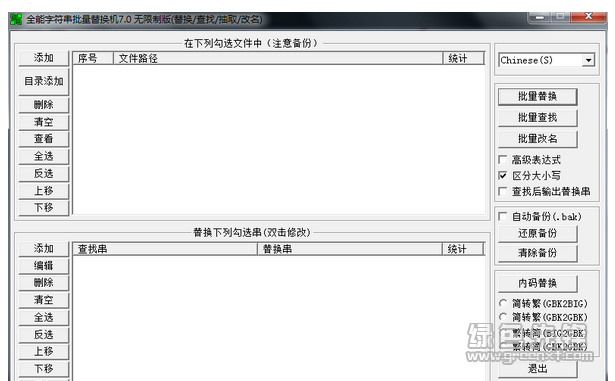615x381 pixels.
Task: Click 目录添加 button in file section
Action: pyautogui.click(x=44, y=81)
